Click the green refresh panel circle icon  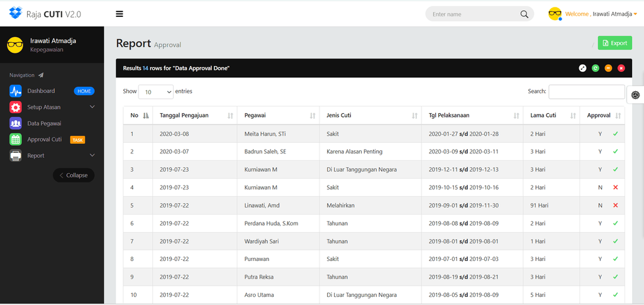click(595, 68)
